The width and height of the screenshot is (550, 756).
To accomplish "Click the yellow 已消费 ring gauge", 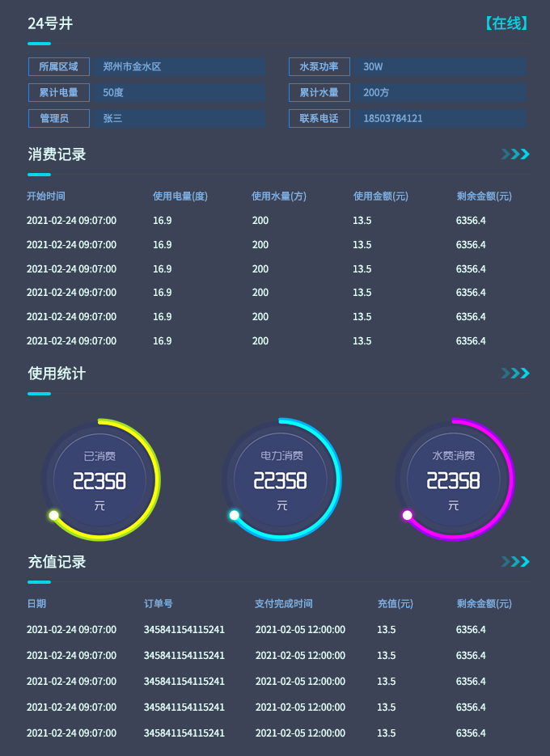I will click(x=100, y=479).
